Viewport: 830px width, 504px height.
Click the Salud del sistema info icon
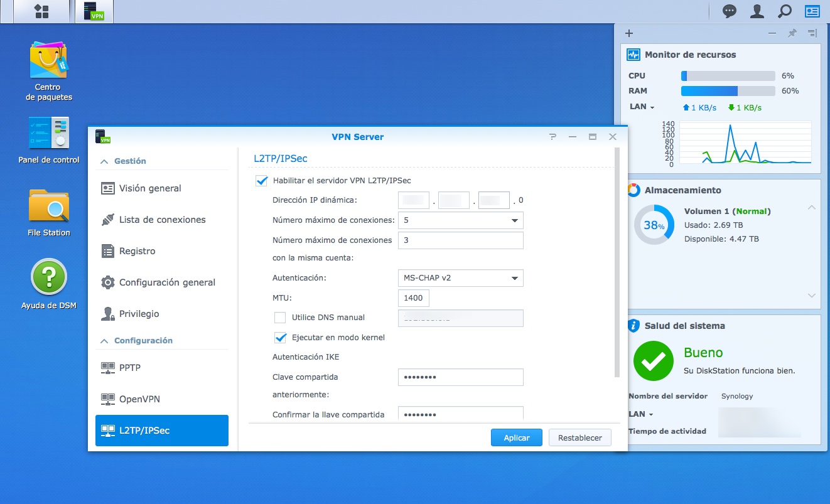click(x=633, y=326)
